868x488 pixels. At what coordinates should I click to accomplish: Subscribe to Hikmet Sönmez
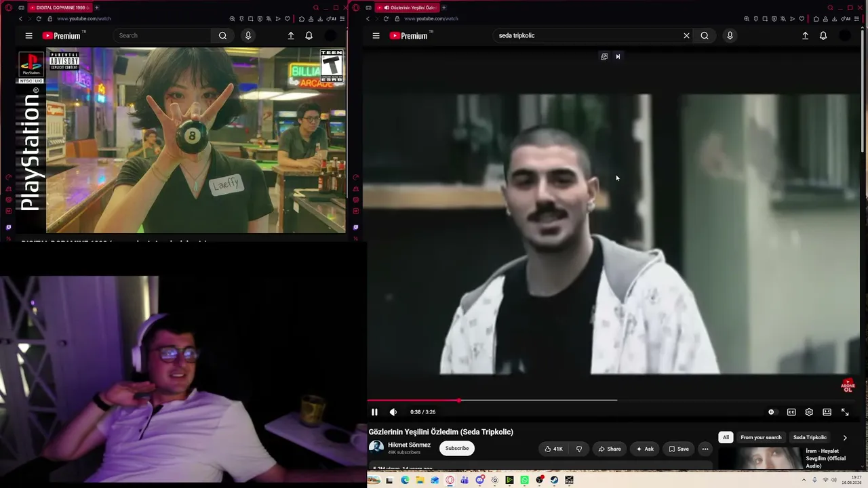[x=457, y=448]
